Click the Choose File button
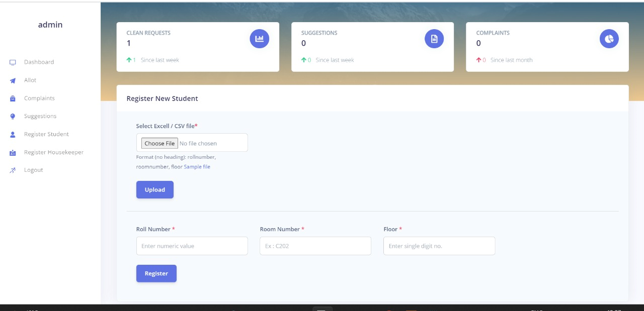 [159, 143]
